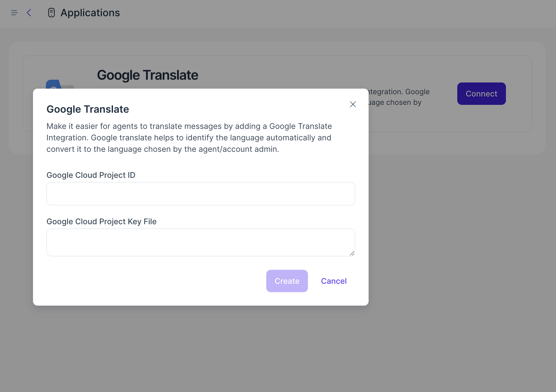Toggle the sidebar menu icon

(15, 13)
